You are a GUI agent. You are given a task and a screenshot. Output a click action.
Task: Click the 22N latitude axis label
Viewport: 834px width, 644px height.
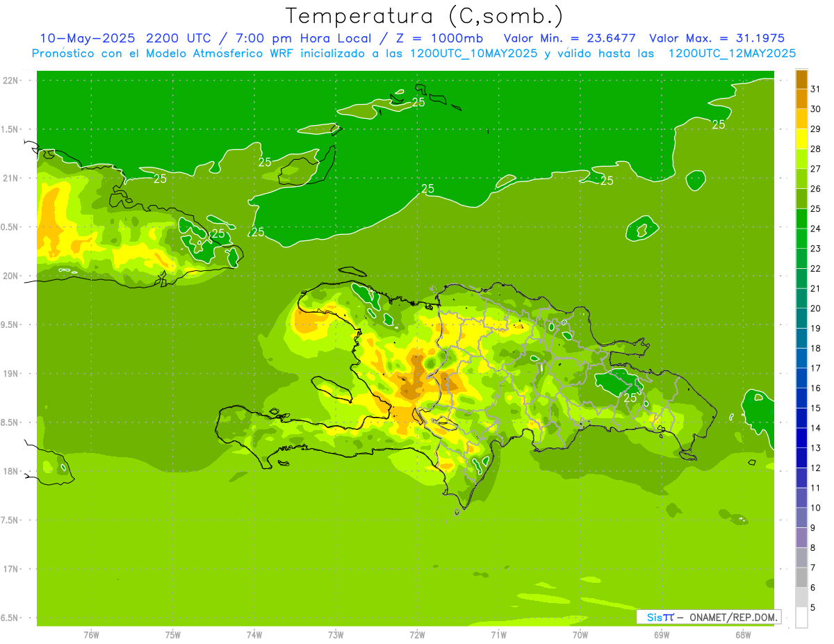(10, 81)
